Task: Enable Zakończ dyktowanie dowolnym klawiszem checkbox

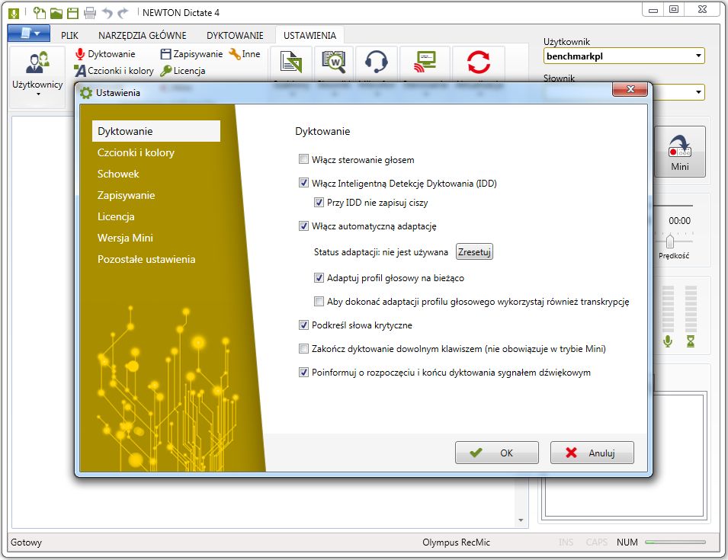Action: pos(303,348)
